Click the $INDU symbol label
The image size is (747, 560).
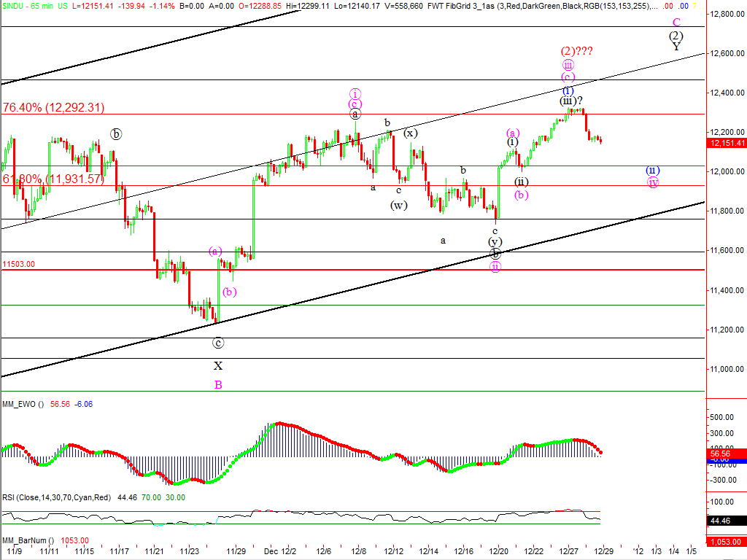(x=14, y=5)
